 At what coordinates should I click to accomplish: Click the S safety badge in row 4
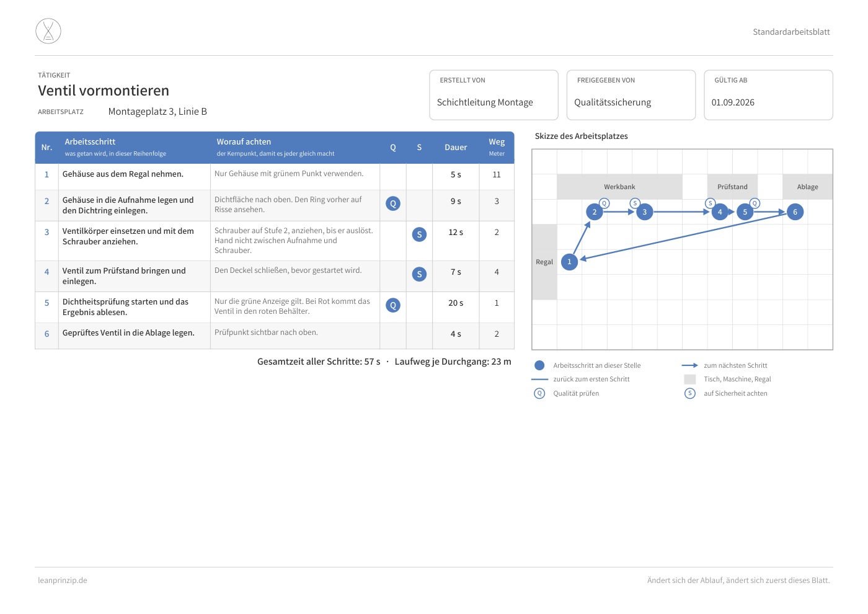pyautogui.click(x=419, y=274)
